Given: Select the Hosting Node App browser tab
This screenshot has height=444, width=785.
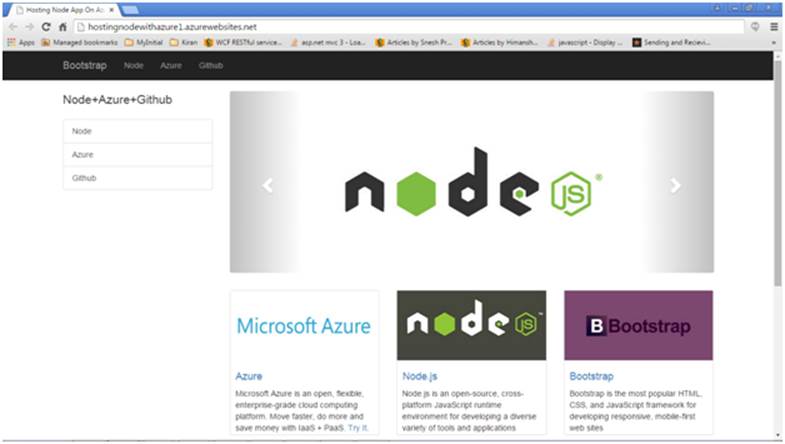Looking at the screenshot, I should pyautogui.click(x=63, y=10).
